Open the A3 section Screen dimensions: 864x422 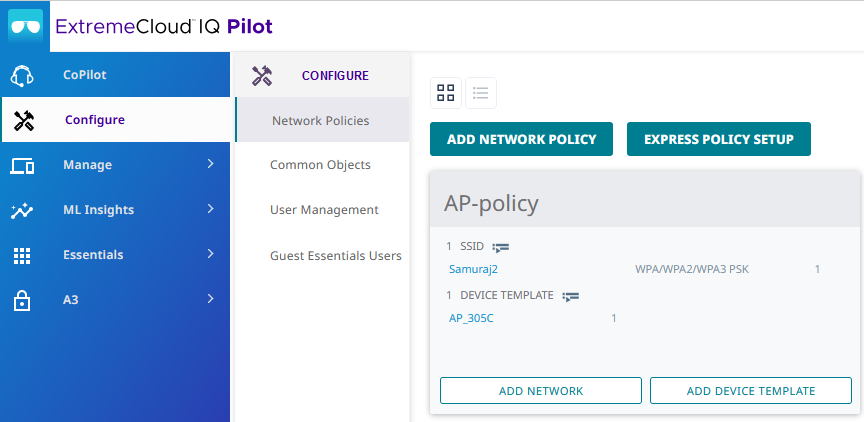tap(116, 300)
